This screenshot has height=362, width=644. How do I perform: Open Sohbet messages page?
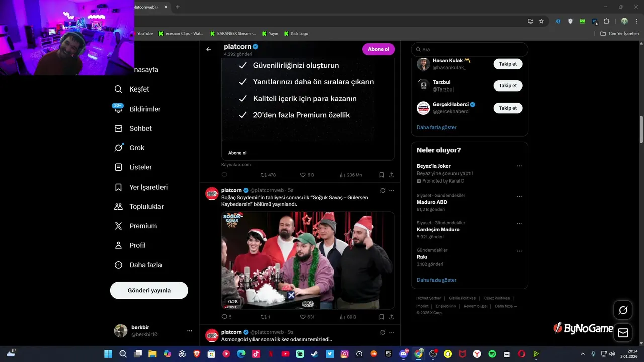(133, 128)
